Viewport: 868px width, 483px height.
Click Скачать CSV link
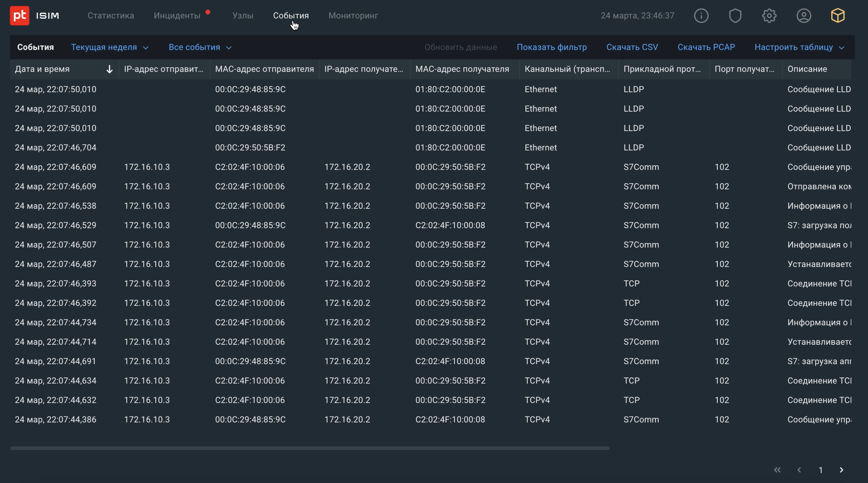coord(632,47)
